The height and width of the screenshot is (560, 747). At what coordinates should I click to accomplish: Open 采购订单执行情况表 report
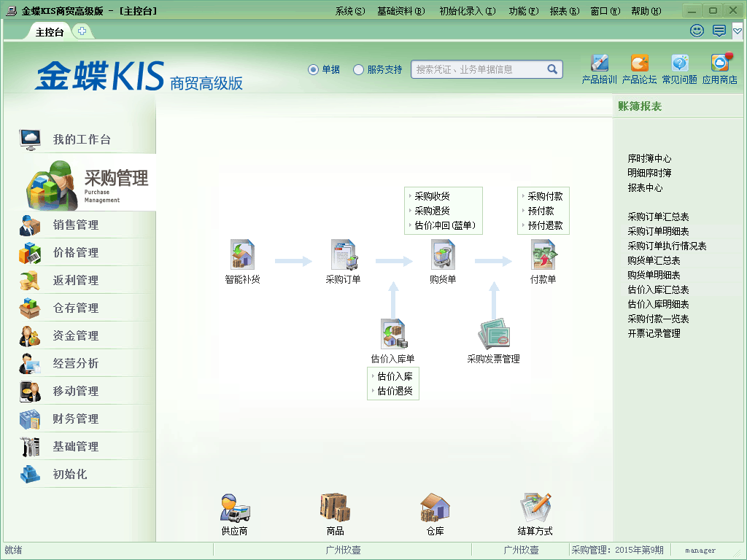coord(667,246)
